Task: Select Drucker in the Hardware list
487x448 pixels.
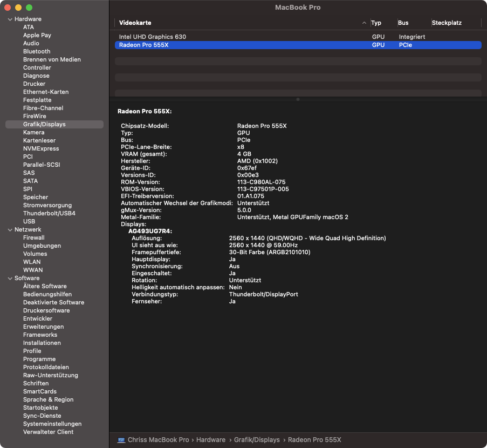Action: [x=34, y=84]
